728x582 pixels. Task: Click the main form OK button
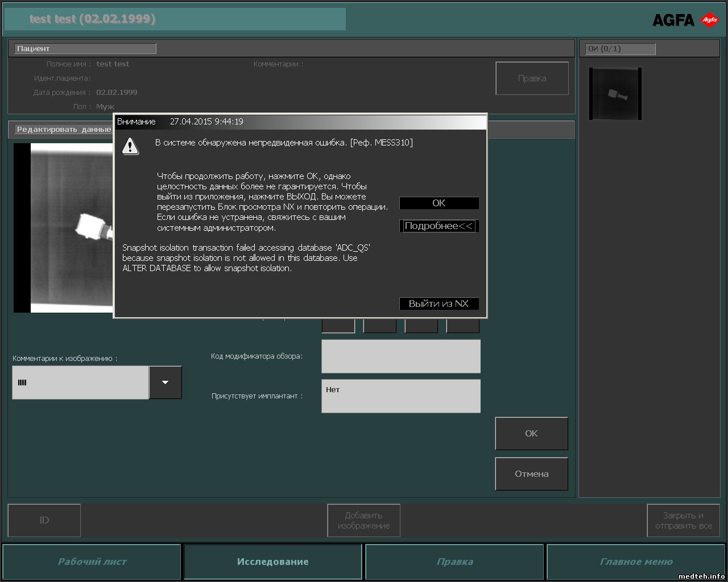531,434
